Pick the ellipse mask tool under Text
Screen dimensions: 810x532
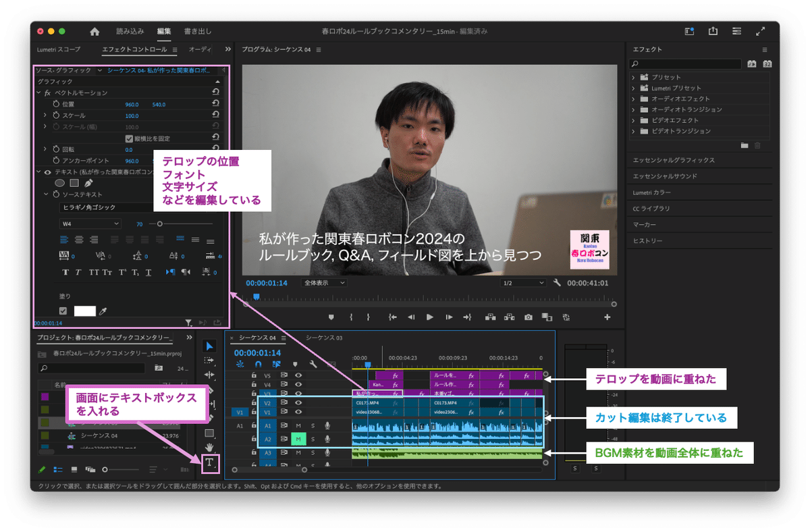[x=59, y=183]
